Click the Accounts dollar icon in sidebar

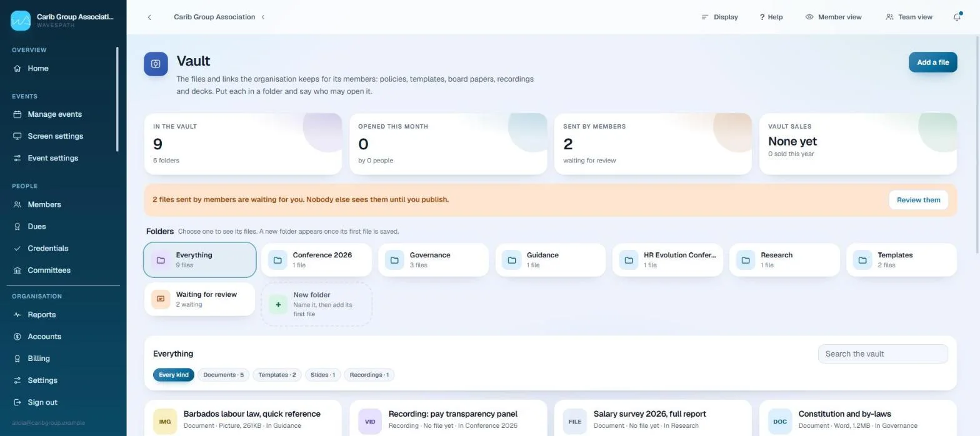17,337
